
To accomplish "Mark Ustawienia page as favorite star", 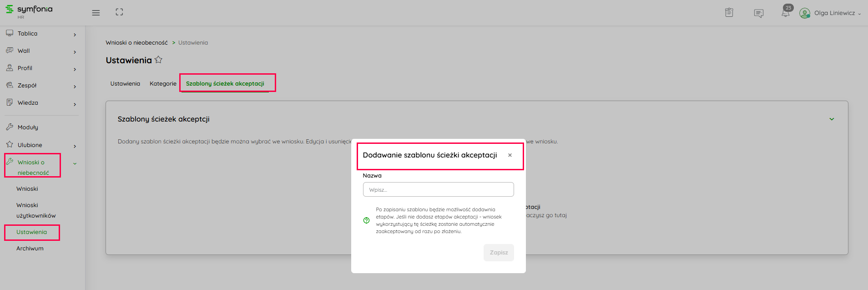I will tap(158, 60).
